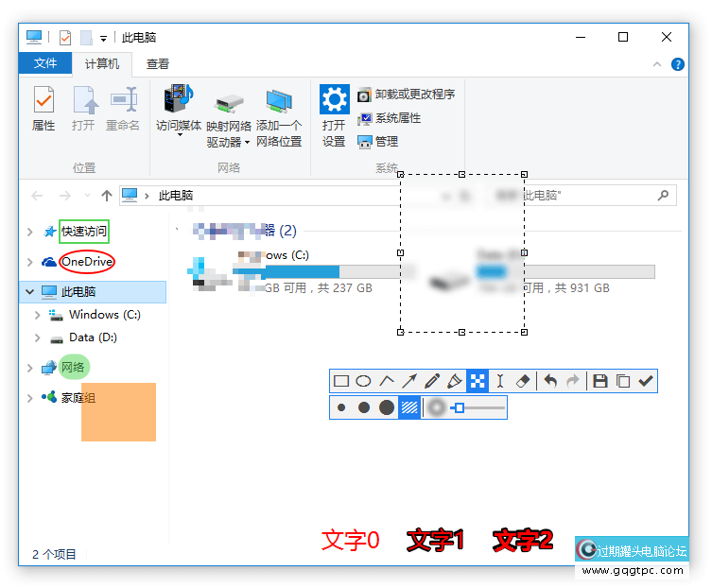Select the ellipse drawing tool
Viewport: 712px width, 588px height.
tap(363, 381)
